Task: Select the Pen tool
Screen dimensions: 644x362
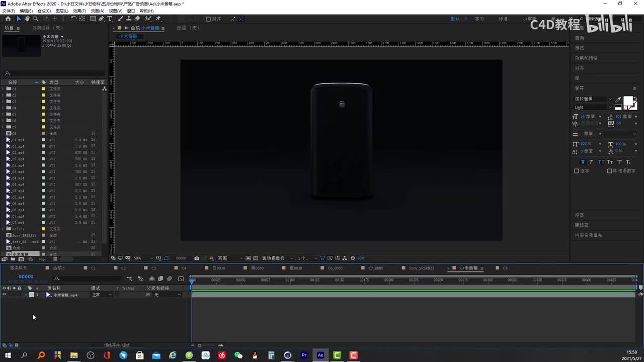Action: (x=101, y=19)
